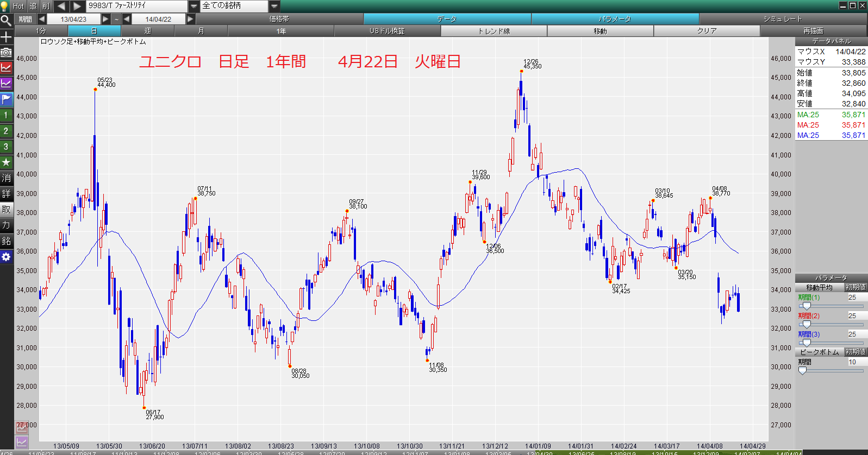Click the クリア clear button

click(x=707, y=31)
